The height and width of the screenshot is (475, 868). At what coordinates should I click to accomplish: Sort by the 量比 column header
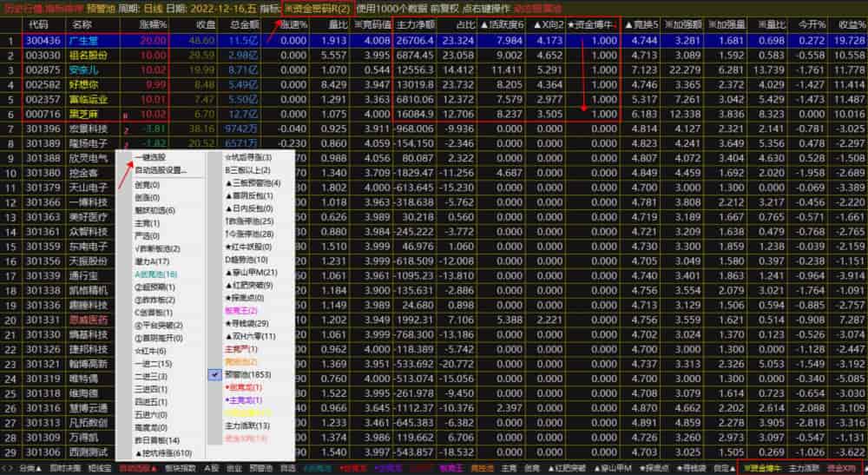pyautogui.click(x=339, y=25)
